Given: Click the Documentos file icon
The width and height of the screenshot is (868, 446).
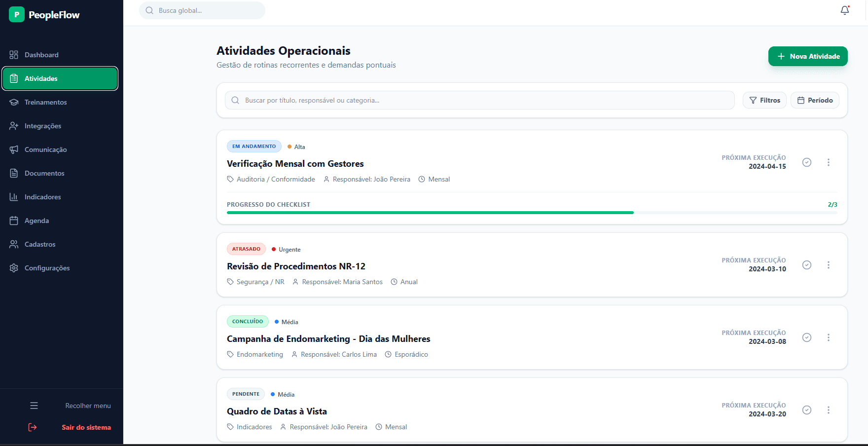Looking at the screenshot, I should click(x=14, y=173).
